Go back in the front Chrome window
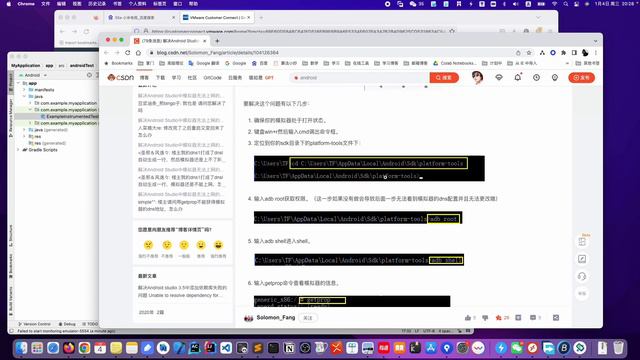This screenshot has height=360, width=640. coord(106,53)
